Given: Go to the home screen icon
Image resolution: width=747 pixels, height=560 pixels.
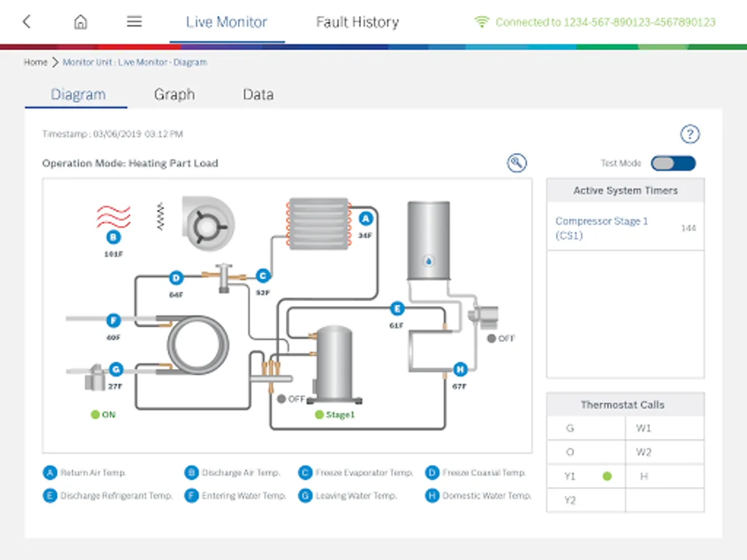Looking at the screenshot, I should (x=80, y=22).
